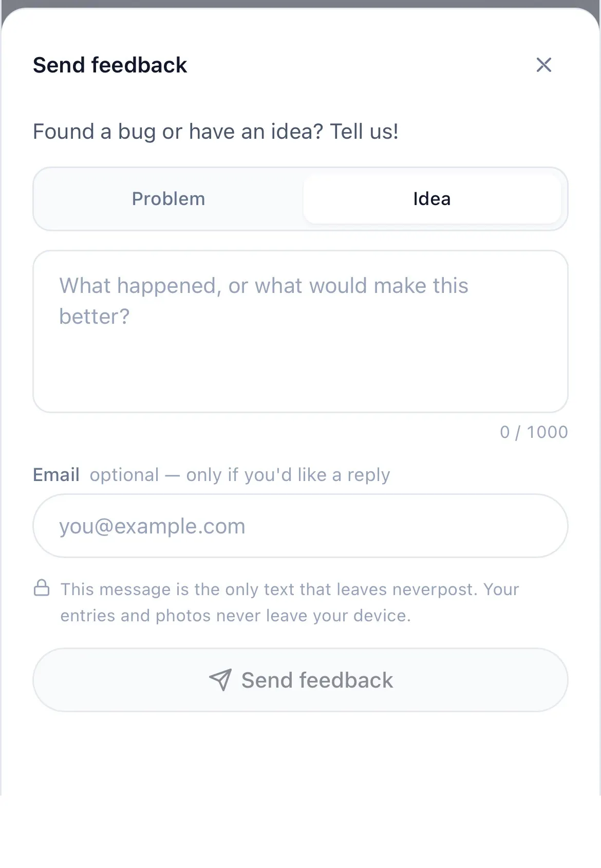Dismiss dialog via dimmed backdrop strip

pos(300,4)
